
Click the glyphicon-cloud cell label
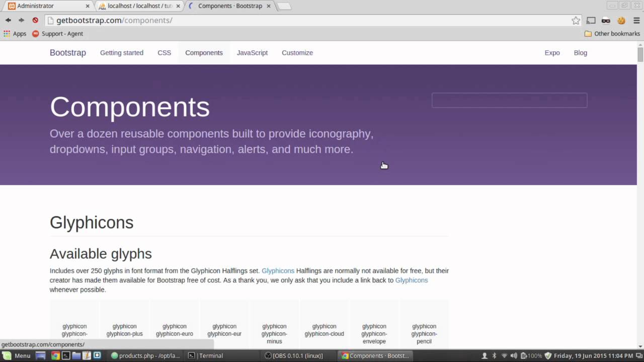(x=324, y=330)
